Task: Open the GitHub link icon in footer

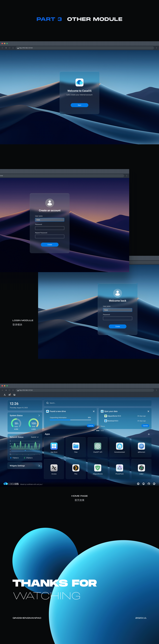Action: tap(149, 484)
